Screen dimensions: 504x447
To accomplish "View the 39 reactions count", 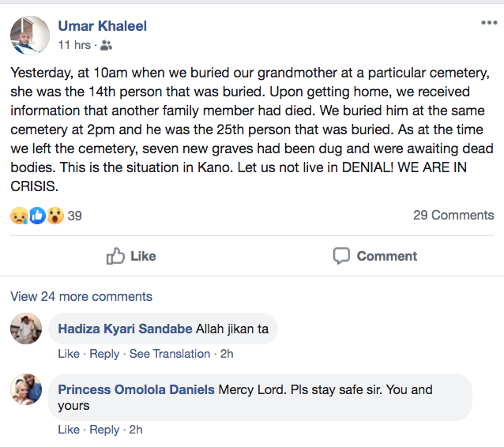I will click(75, 215).
